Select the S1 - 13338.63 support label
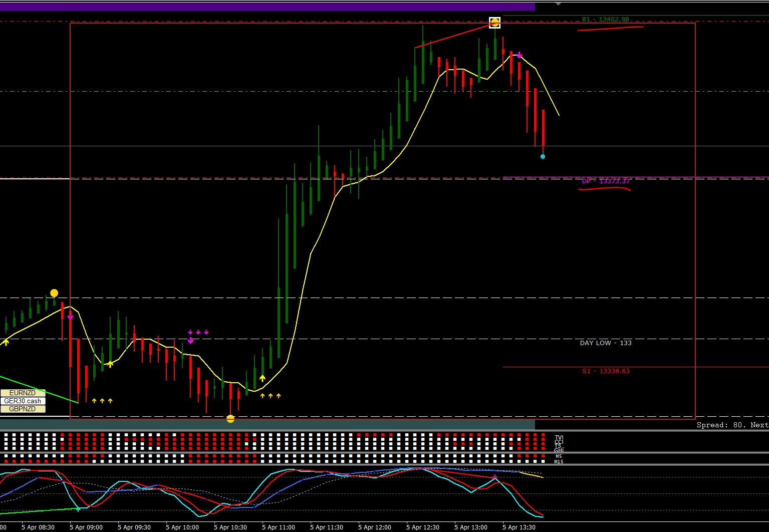Screen dimensions: 769x532 (606, 371)
